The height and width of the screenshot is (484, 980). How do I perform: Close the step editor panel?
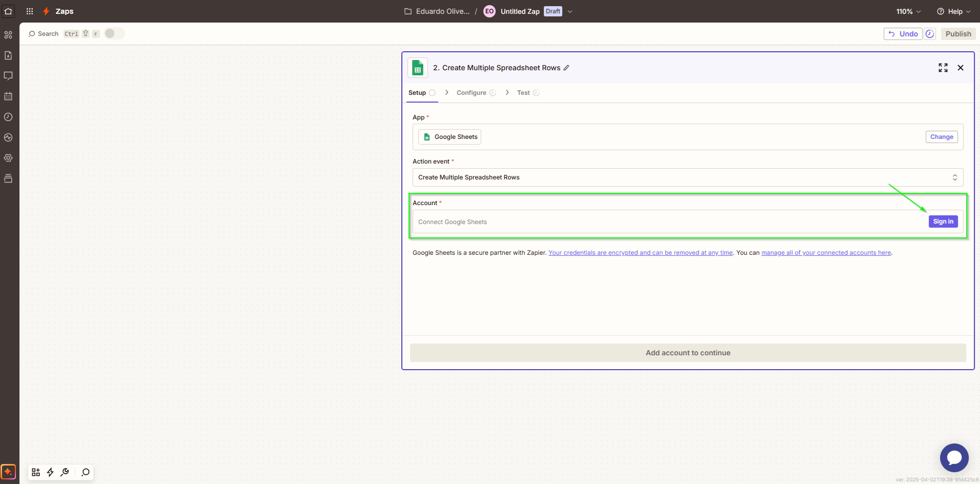[961, 68]
